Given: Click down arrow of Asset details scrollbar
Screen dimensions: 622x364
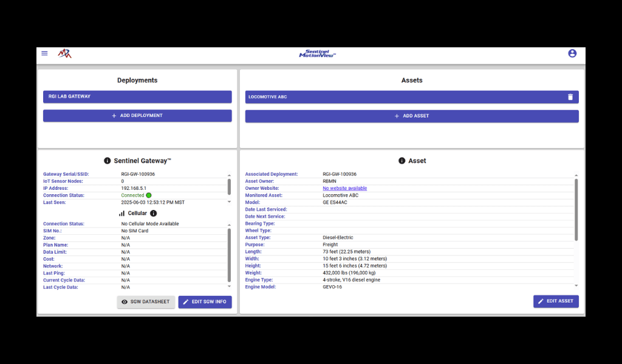Looking at the screenshot, I should [576, 286].
